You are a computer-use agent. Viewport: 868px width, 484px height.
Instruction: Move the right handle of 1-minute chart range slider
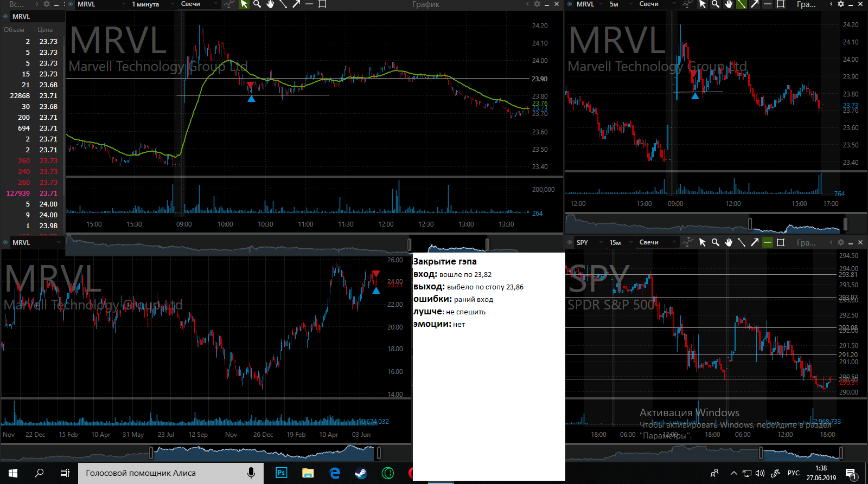(487, 245)
